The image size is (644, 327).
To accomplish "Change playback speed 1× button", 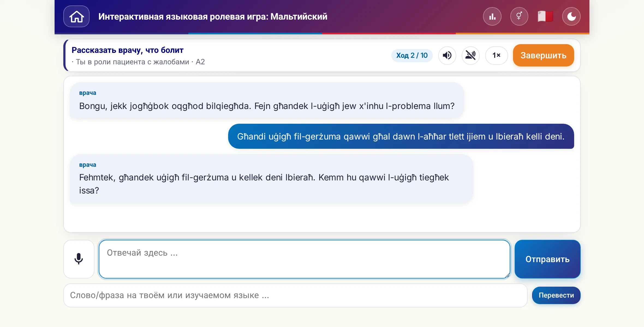I will pyautogui.click(x=496, y=55).
